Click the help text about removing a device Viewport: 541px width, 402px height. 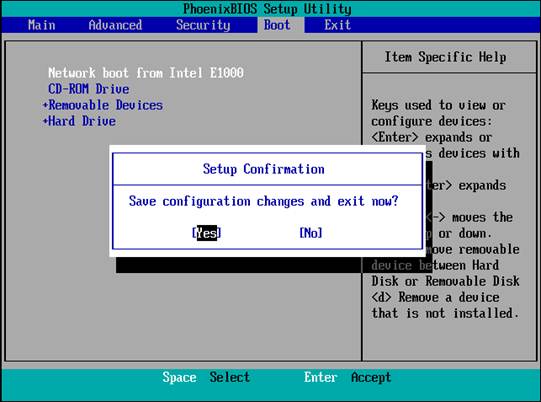coord(445,305)
